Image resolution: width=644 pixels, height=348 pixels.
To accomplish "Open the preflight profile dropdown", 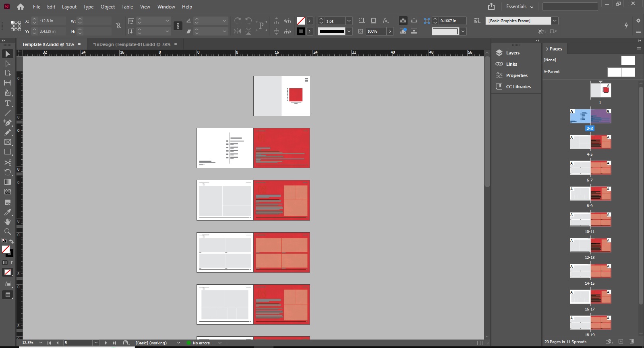I will click(x=178, y=343).
